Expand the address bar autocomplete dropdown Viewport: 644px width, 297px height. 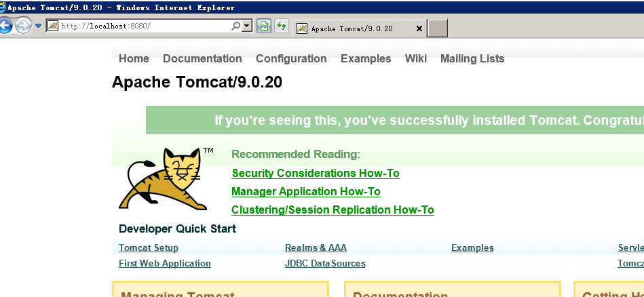(x=246, y=26)
